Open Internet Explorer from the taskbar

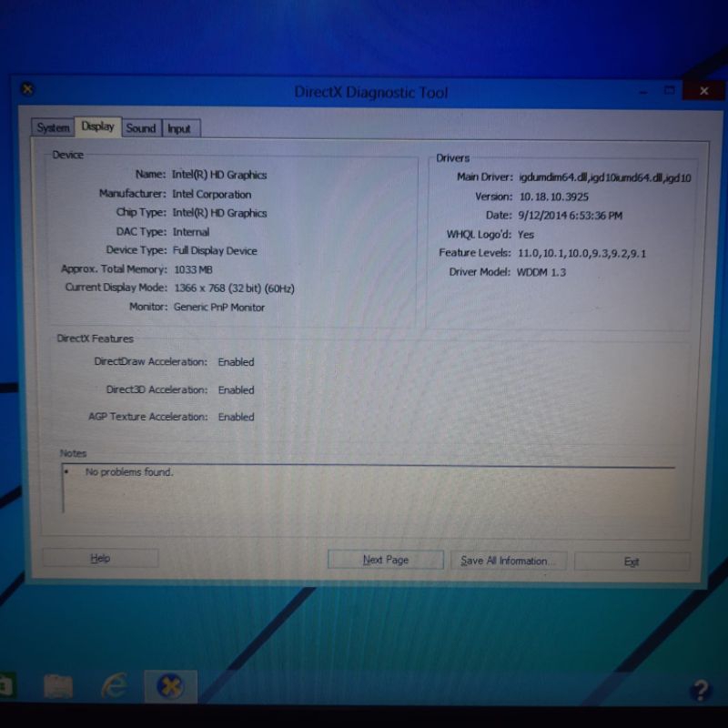(x=115, y=685)
